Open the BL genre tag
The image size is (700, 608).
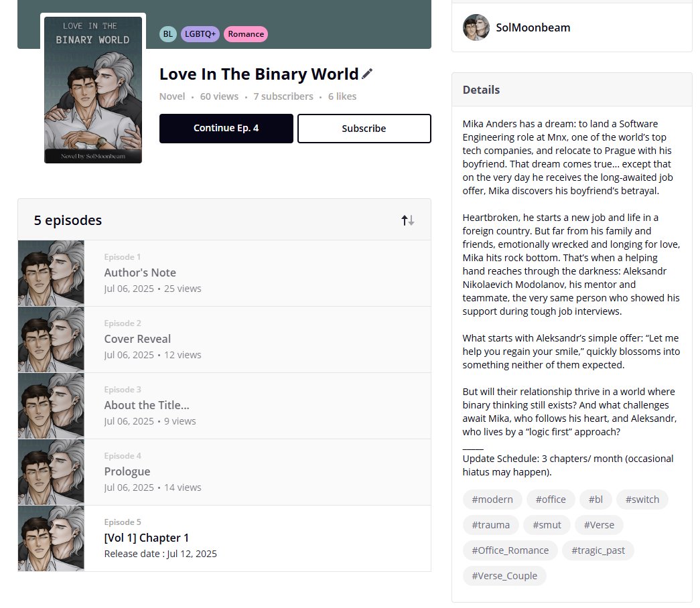point(168,34)
